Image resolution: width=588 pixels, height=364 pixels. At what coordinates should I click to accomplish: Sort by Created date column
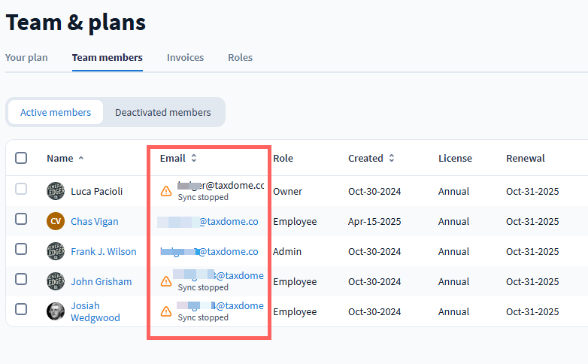[x=389, y=159]
